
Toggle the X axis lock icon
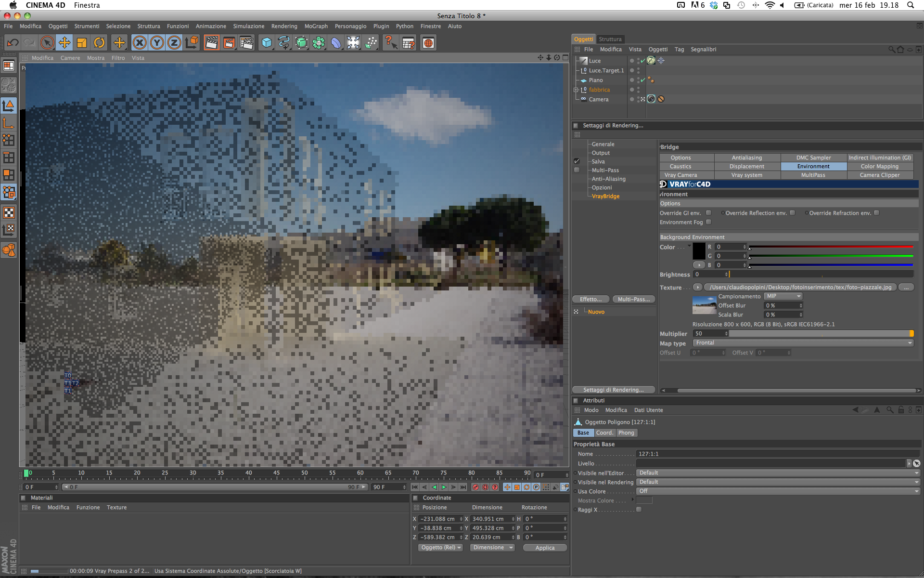[140, 43]
